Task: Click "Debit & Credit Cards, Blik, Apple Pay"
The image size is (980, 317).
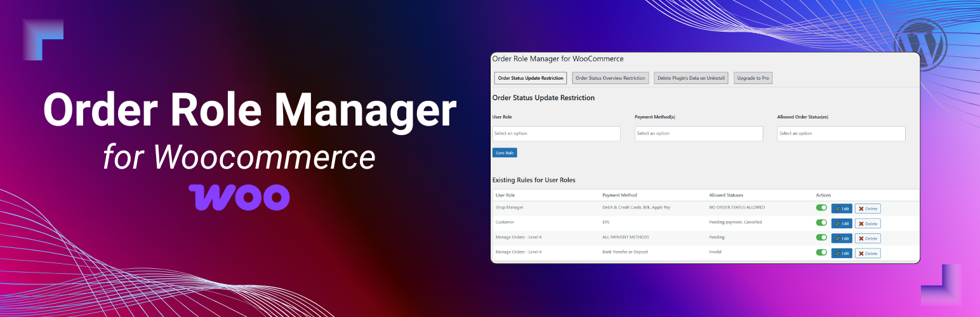Action: 636,207
